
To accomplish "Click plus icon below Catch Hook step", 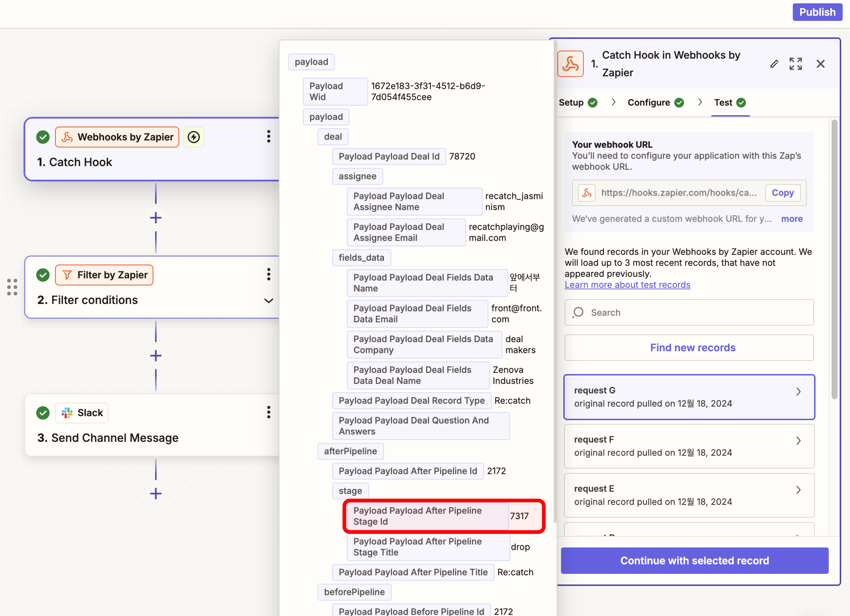I will click(x=155, y=218).
